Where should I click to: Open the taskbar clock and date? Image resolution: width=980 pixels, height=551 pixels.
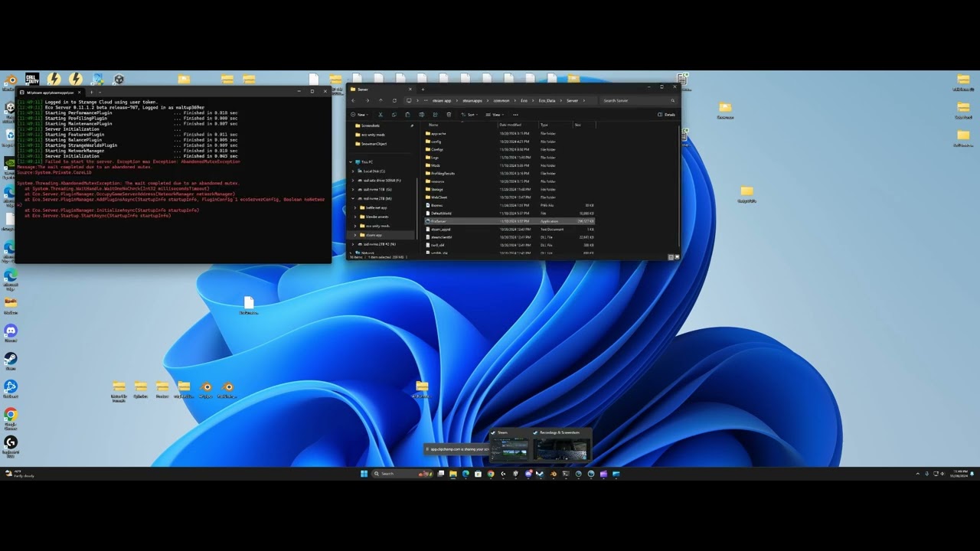960,474
